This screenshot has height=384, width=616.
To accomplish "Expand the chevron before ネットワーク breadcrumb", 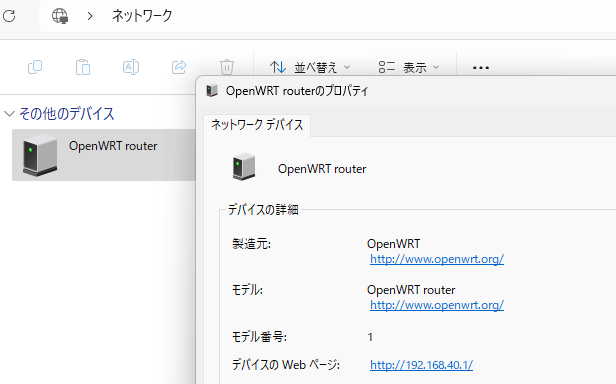I will click(x=90, y=16).
